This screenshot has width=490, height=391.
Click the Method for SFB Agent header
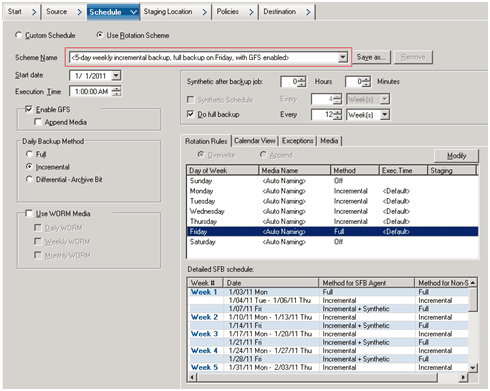point(366,283)
